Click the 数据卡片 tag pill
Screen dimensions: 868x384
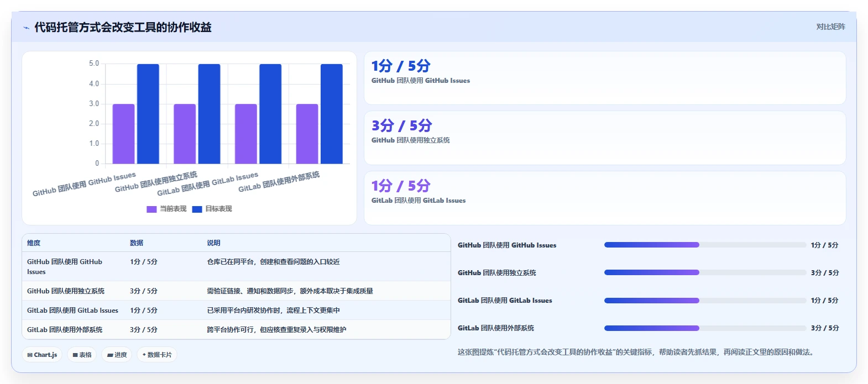[x=157, y=355]
